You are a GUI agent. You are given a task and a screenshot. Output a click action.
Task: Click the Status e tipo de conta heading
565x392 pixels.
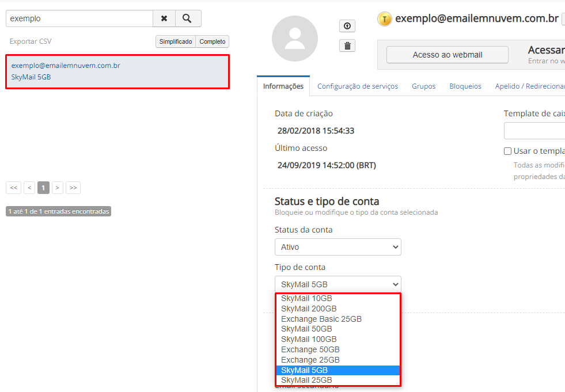[x=327, y=201]
